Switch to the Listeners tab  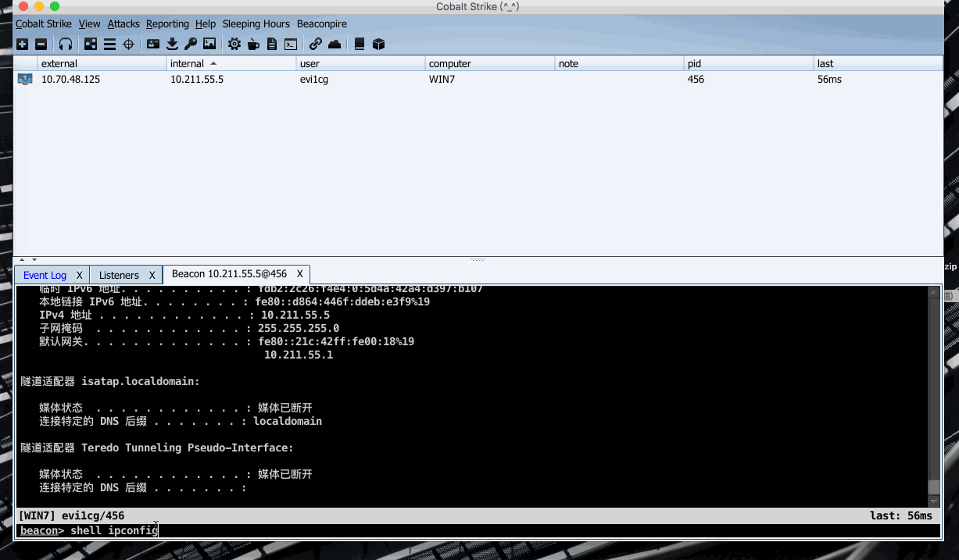[x=119, y=275]
